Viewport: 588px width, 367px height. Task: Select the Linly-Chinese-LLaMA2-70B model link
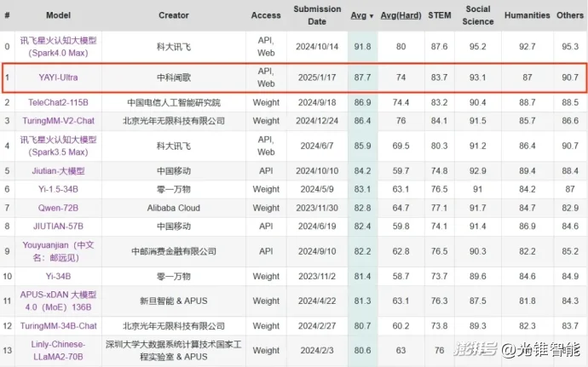click(59, 350)
